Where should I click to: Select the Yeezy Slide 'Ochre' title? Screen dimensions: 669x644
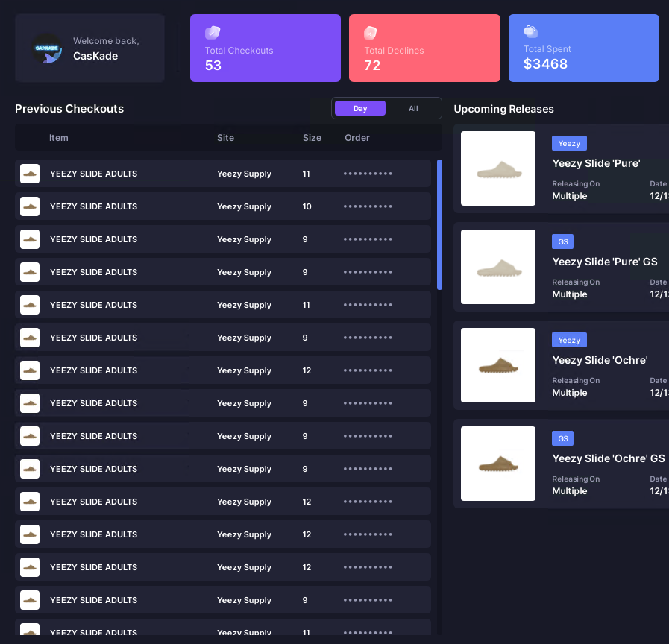pos(600,360)
